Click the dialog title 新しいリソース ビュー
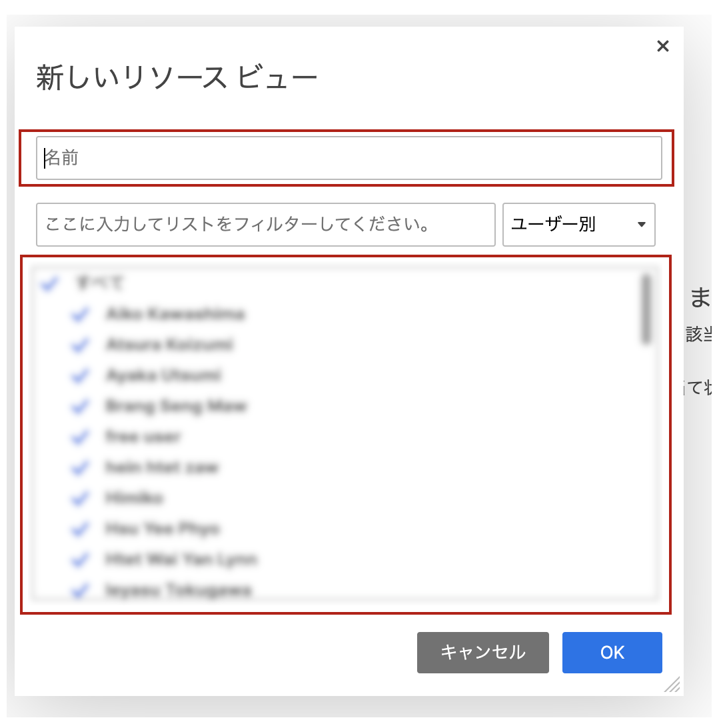The height and width of the screenshot is (728, 713). pos(177,77)
